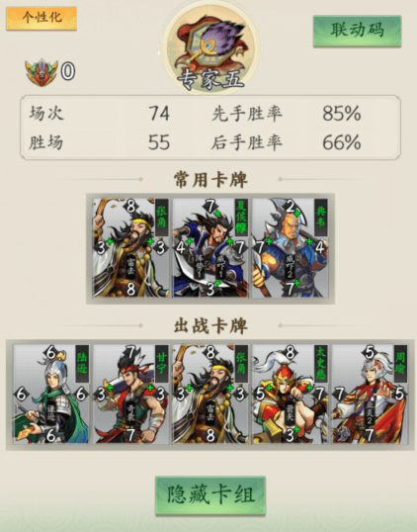Screen dimensions: 417x532
Task: Select 张角 card in 常用卡牌 row
Action: (x=130, y=248)
